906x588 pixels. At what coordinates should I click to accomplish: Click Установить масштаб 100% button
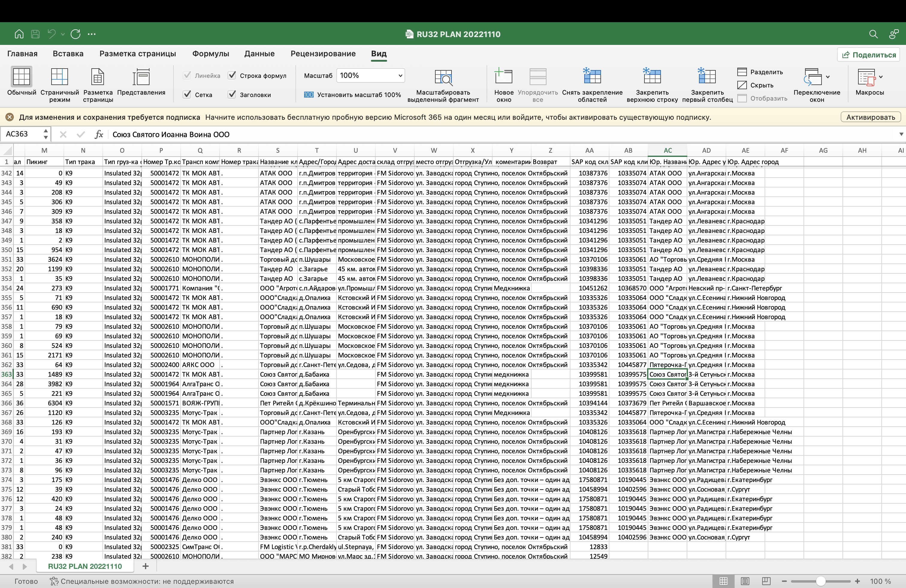click(352, 95)
